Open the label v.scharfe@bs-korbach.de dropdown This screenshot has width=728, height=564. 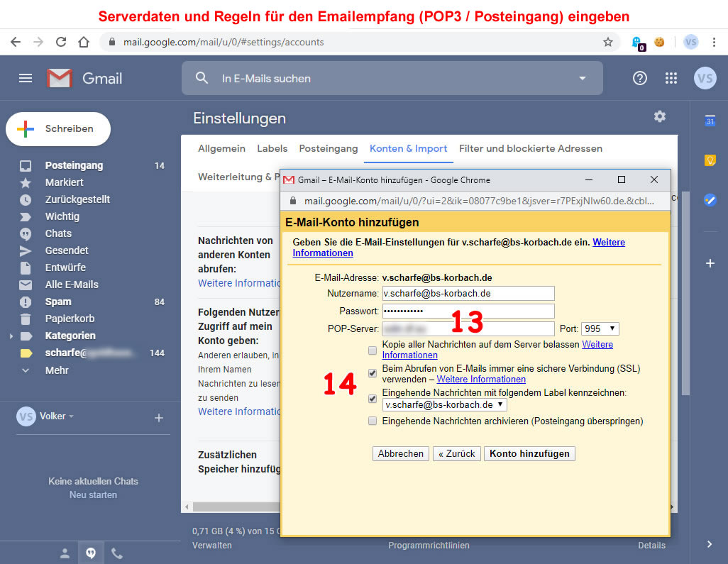(444, 405)
